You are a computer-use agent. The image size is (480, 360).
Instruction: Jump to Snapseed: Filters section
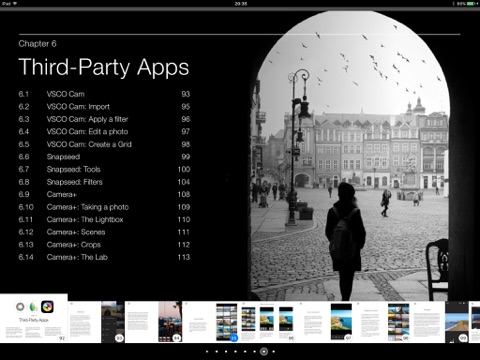[x=104, y=182]
